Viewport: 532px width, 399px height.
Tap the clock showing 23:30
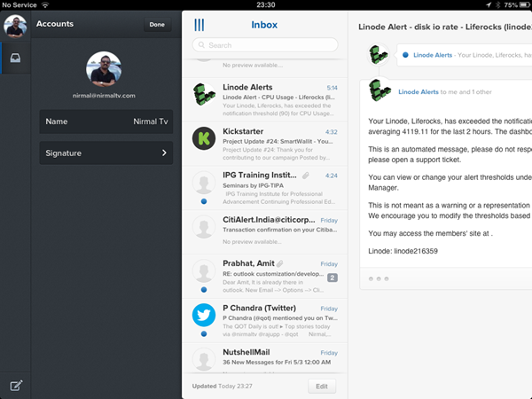(x=266, y=4)
